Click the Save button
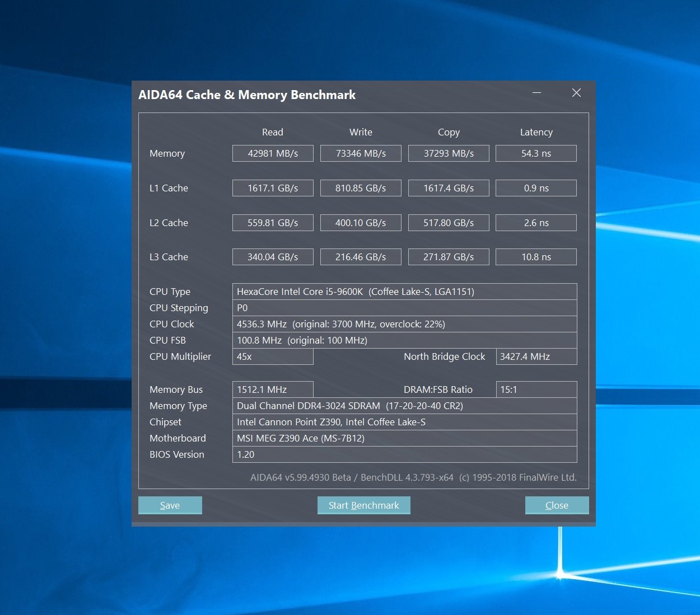700x615 pixels. coord(170,505)
